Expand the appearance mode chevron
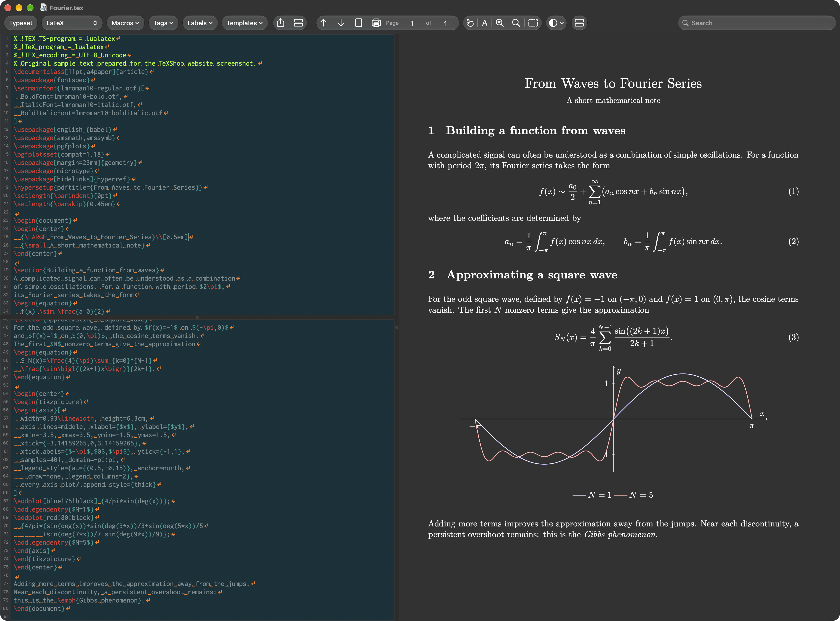The width and height of the screenshot is (840, 621). click(x=562, y=23)
